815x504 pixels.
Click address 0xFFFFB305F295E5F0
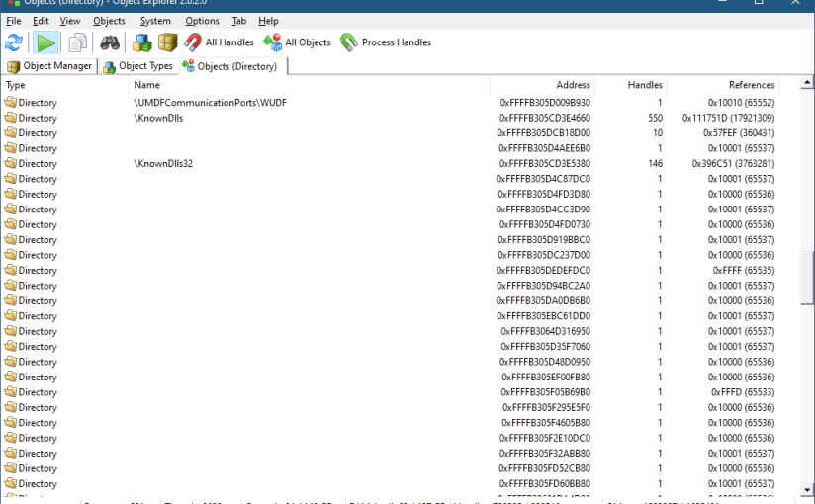click(x=546, y=407)
